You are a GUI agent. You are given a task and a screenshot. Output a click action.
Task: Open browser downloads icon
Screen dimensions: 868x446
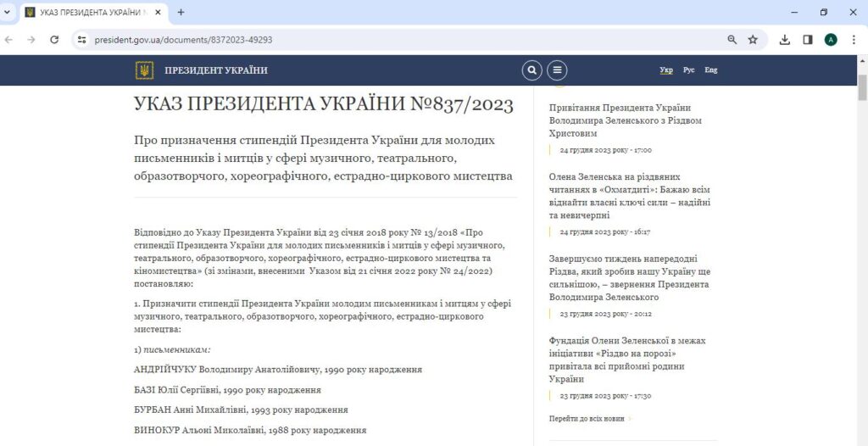coord(785,40)
